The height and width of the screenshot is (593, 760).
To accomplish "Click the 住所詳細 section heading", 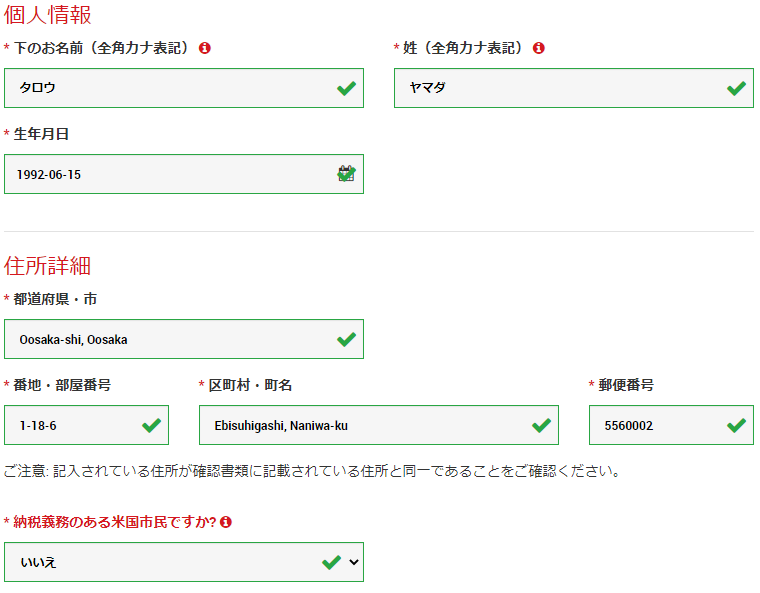I will point(48,266).
